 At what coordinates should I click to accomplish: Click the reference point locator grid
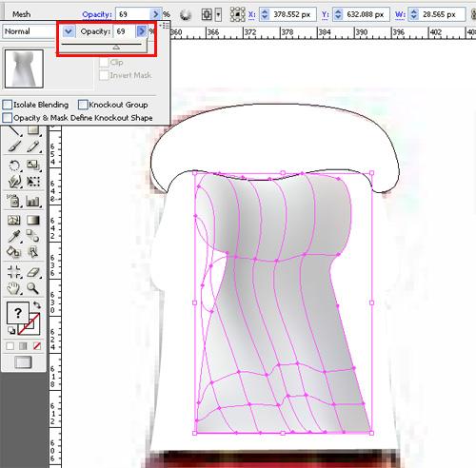coord(237,14)
